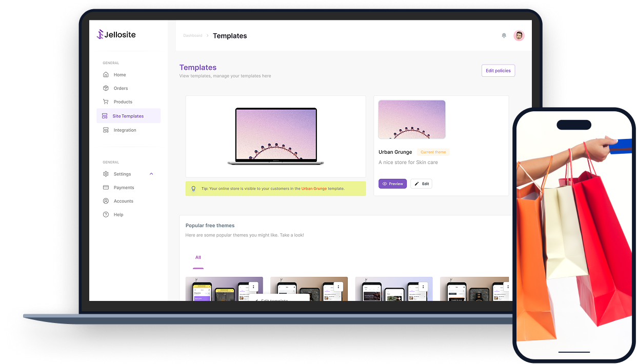This screenshot has height=364, width=637.
Task: Click the Integration icon in sidebar
Action: point(106,130)
